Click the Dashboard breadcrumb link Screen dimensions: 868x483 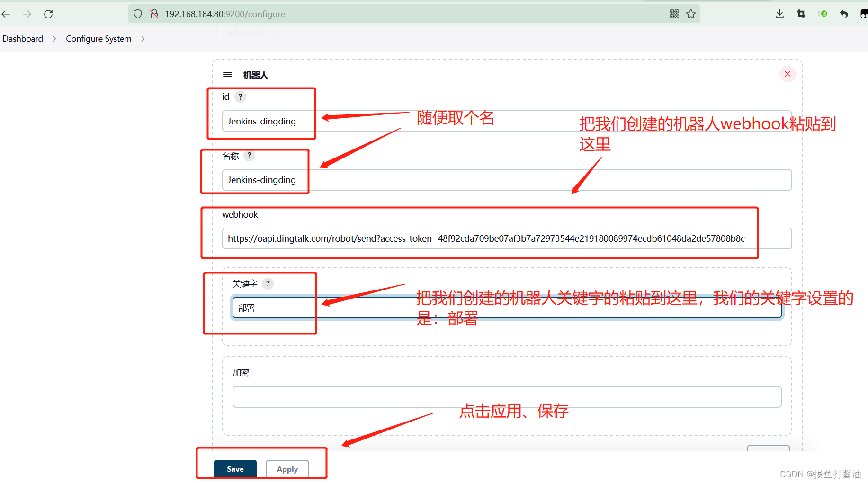pyautogui.click(x=23, y=39)
